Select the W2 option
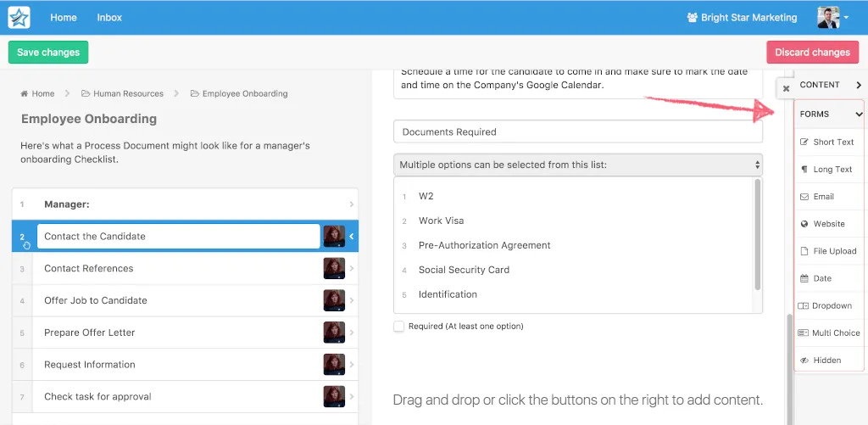 426,196
